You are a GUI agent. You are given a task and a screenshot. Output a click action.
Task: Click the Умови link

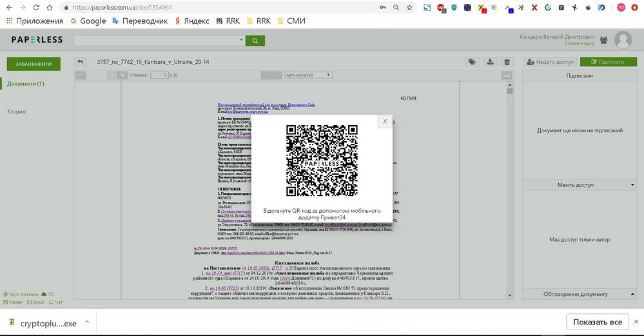[x=13, y=302]
